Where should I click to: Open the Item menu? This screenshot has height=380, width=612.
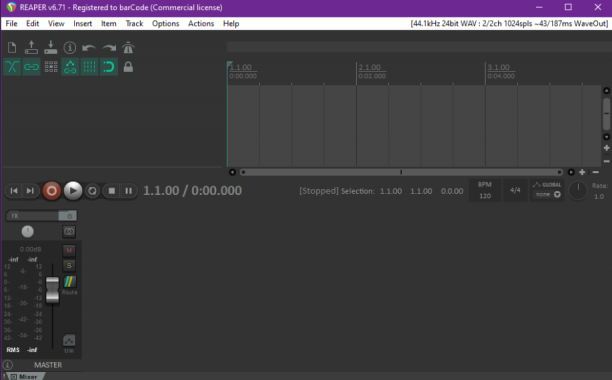point(109,23)
